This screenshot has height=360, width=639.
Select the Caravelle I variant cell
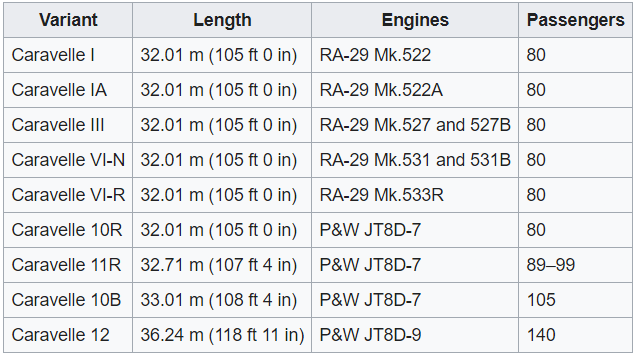click(68, 55)
